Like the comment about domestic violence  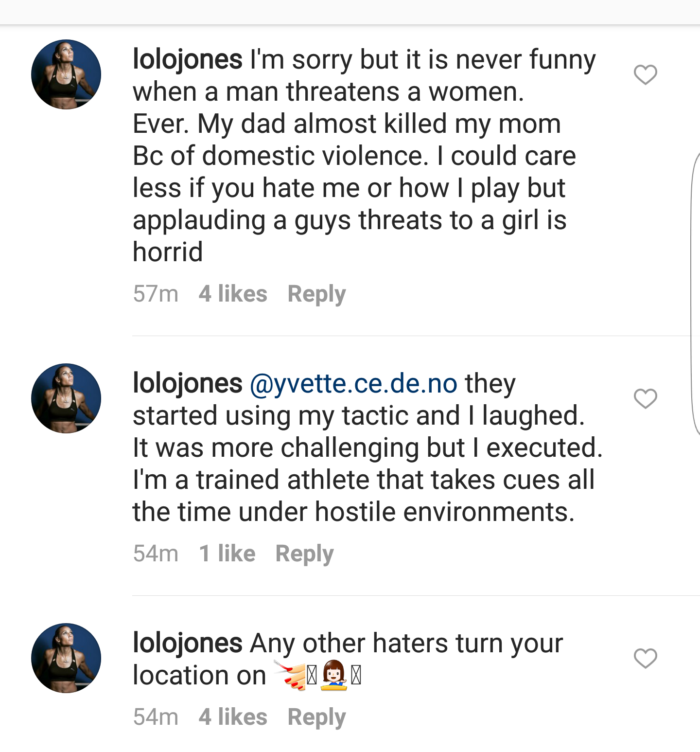pos(646,75)
